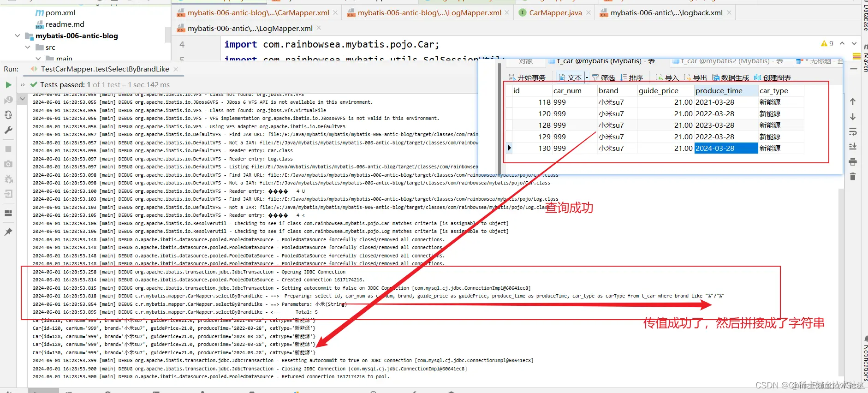Viewport: 868px width, 393px height.
Task: Click the restore layout icon in Run sidebar
Action: [x=8, y=213]
